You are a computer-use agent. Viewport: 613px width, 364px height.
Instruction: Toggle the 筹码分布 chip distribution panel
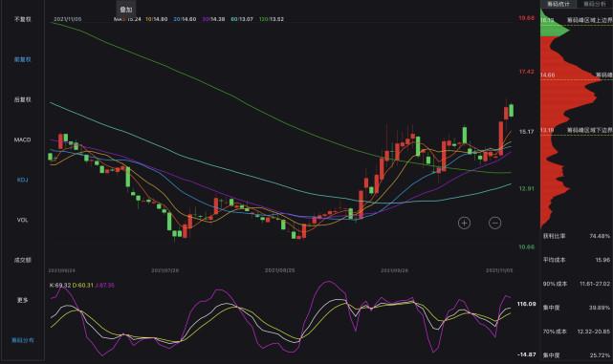[22, 340]
